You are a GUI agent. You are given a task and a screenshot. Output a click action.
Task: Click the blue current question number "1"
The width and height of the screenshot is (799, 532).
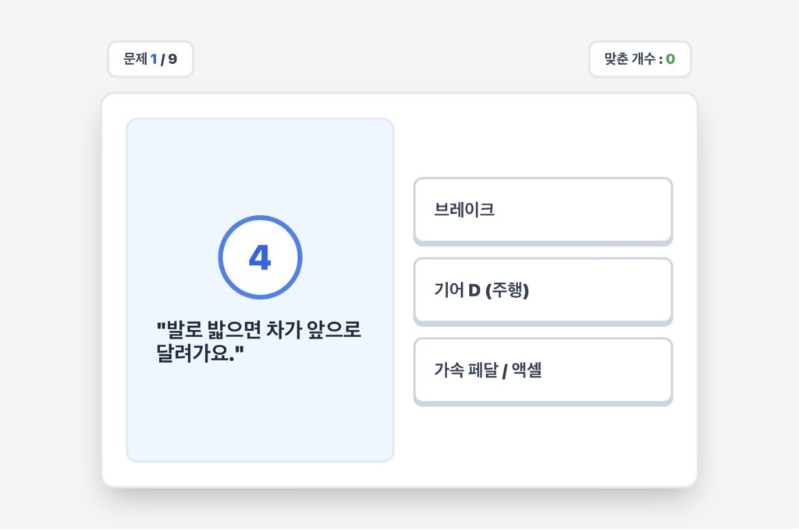(154, 59)
